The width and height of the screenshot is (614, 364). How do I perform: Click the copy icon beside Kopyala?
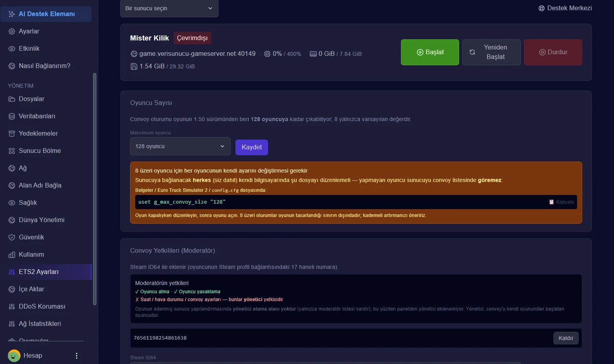point(551,202)
